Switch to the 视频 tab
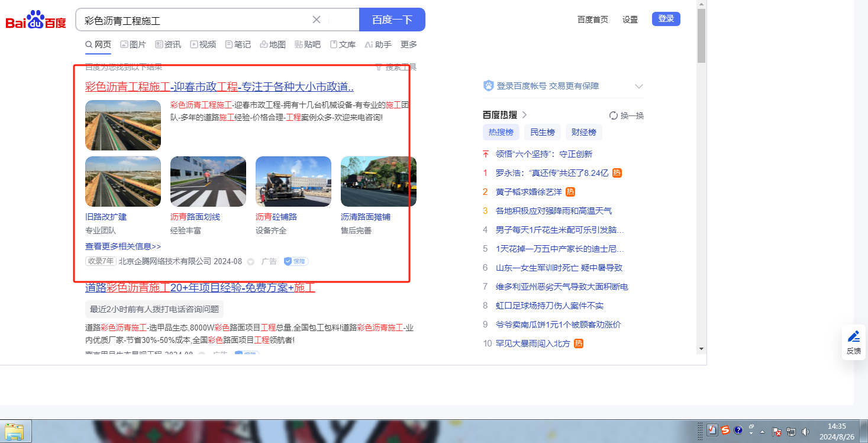 coord(203,44)
